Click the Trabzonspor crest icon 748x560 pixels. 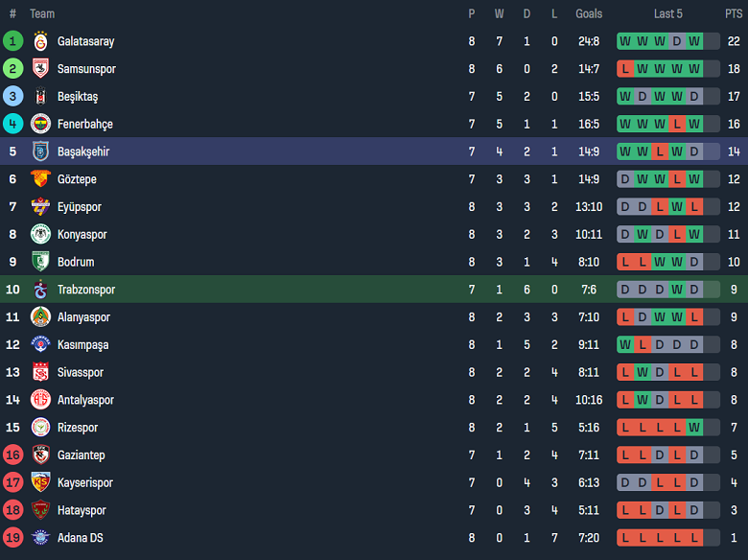click(x=40, y=290)
